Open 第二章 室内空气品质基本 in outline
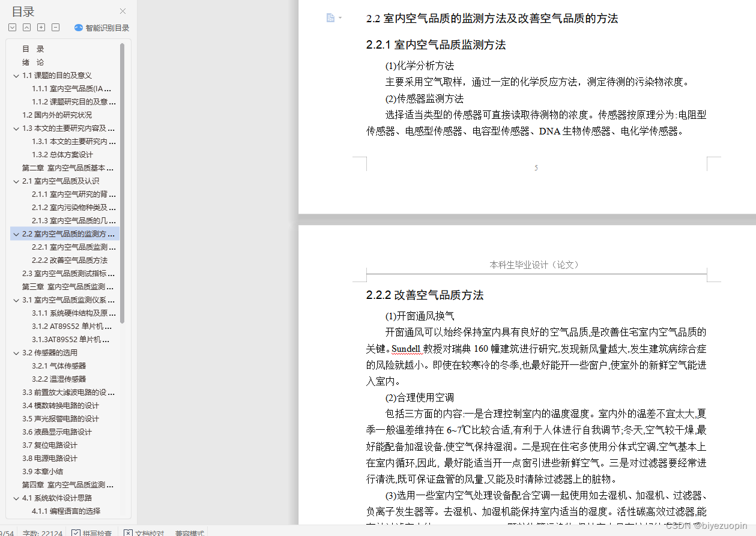This screenshot has width=756, height=536. [68, 168]
